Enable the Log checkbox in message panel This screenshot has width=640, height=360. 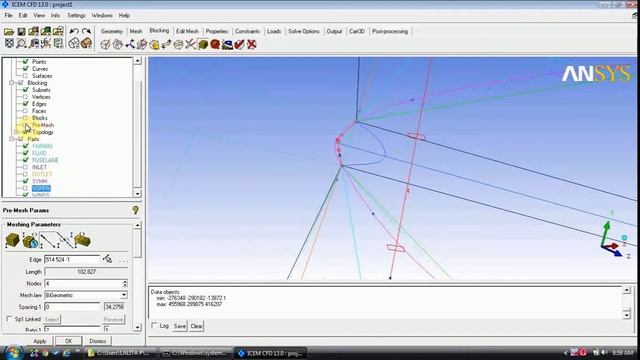[x=154, y=325]
